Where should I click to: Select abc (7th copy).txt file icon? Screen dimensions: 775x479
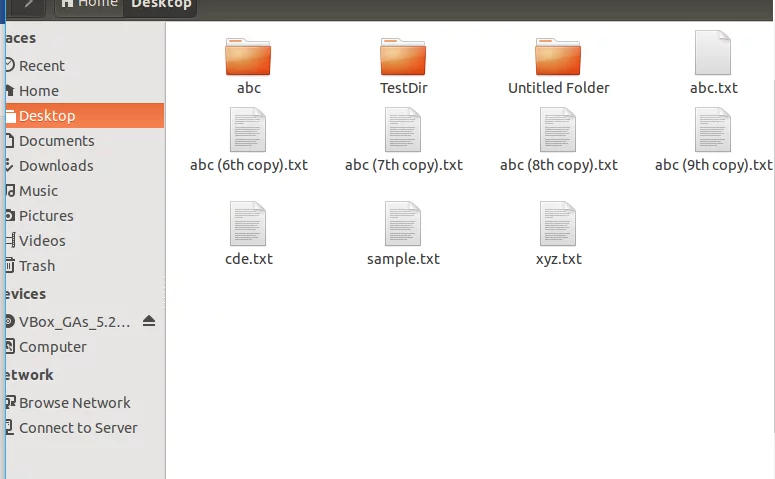pos(403,131)
